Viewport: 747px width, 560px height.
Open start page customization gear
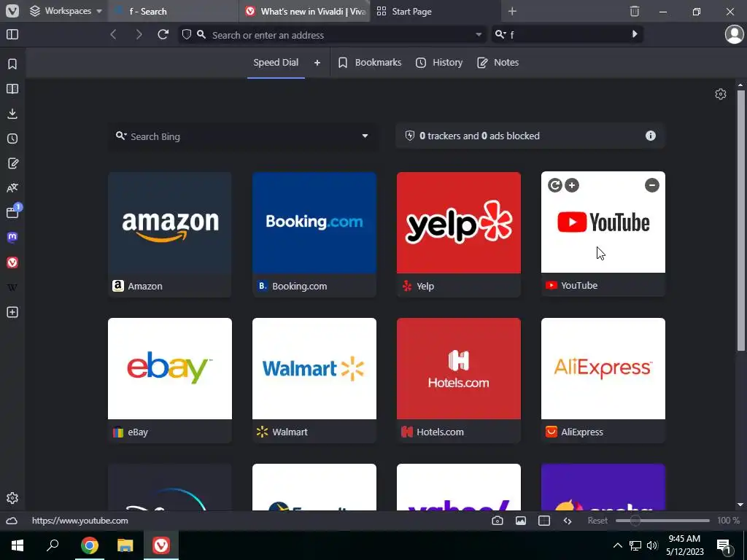point(720,94)
